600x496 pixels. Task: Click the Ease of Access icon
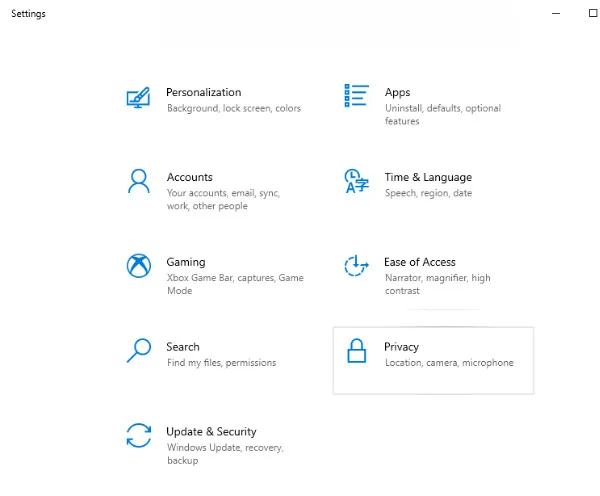[x=355, y=266]
